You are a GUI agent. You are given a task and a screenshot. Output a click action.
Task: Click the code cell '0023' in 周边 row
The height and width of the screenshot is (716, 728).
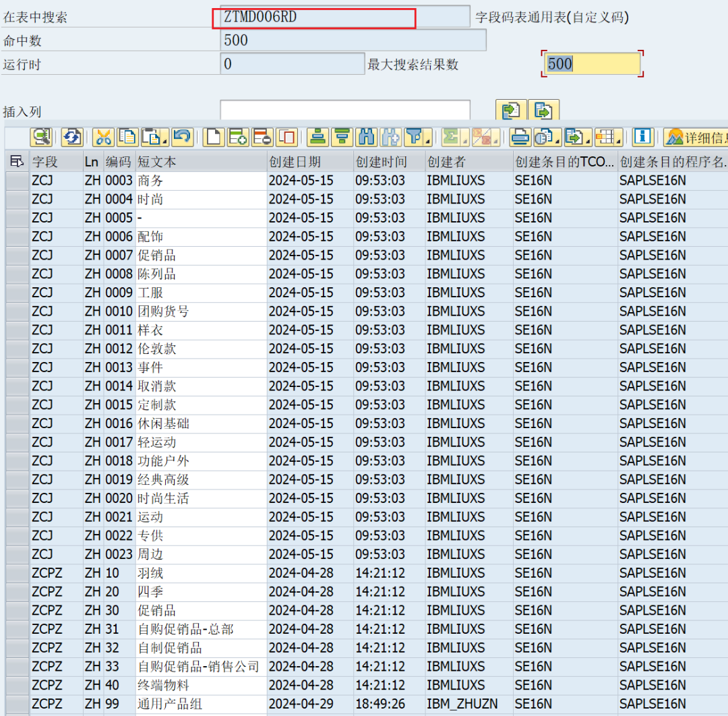[119, 554]
